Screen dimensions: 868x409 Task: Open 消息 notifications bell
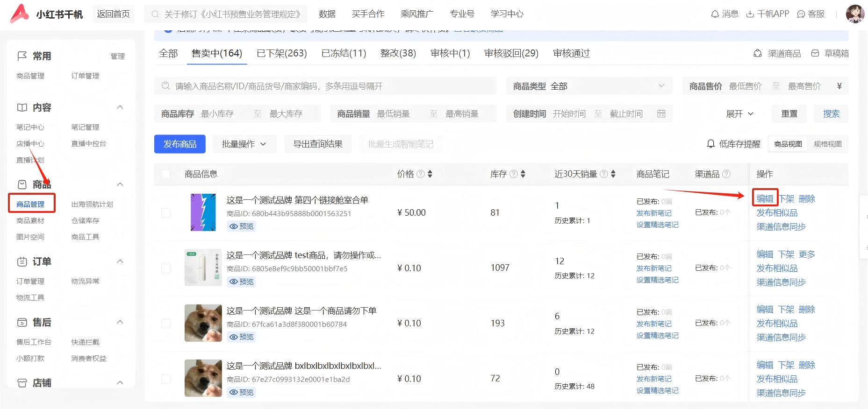tap(715, 14)
